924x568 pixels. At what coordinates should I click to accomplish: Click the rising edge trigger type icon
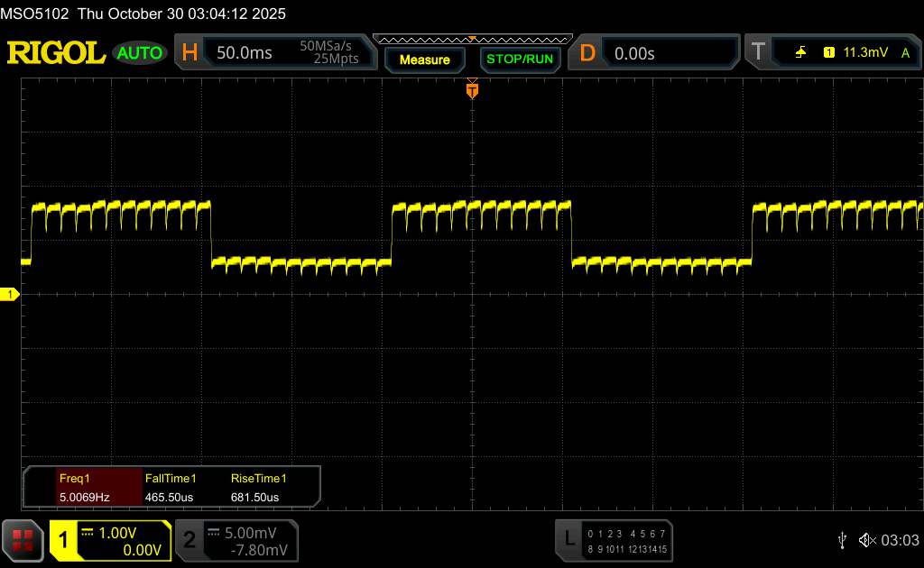(800, 53)
